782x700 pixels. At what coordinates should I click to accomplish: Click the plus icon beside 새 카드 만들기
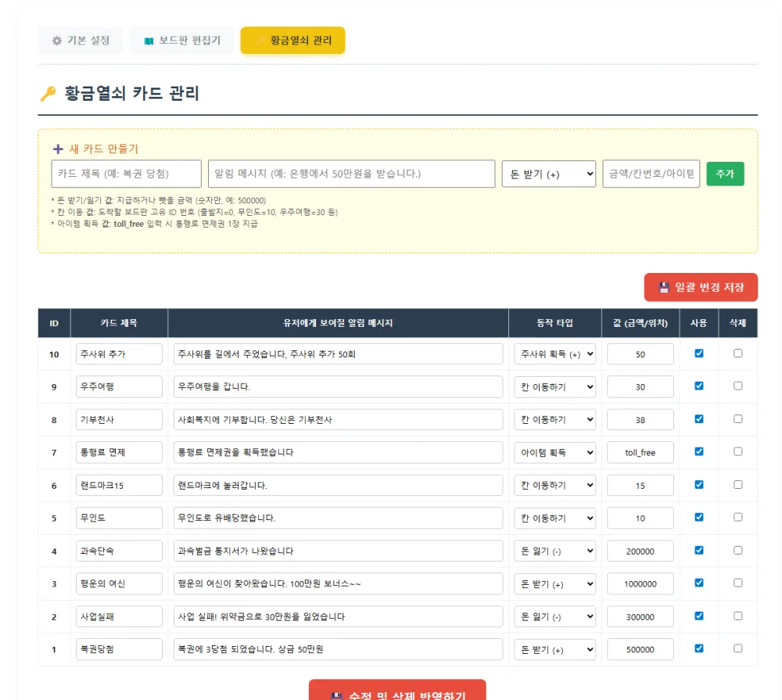click(58, 149)
